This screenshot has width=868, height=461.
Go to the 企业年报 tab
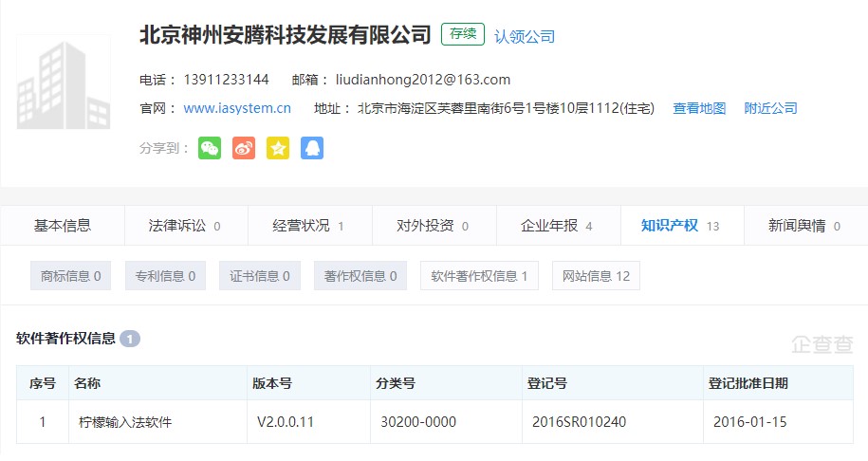[558, 225]
